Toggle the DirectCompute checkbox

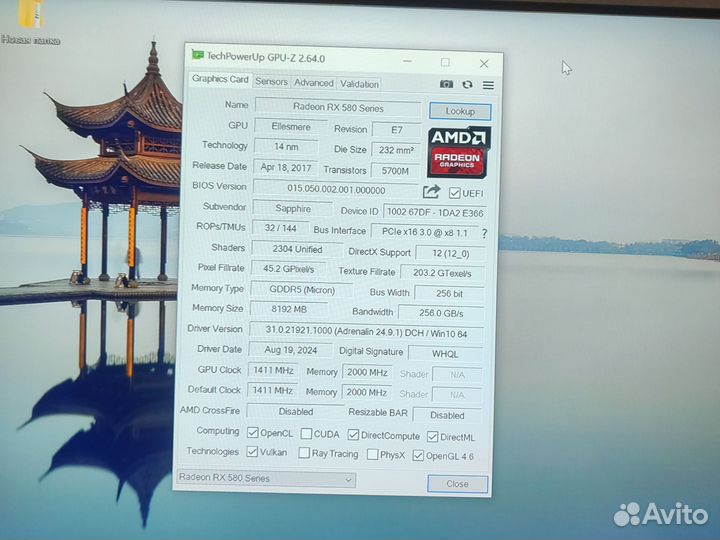[353, 435]
